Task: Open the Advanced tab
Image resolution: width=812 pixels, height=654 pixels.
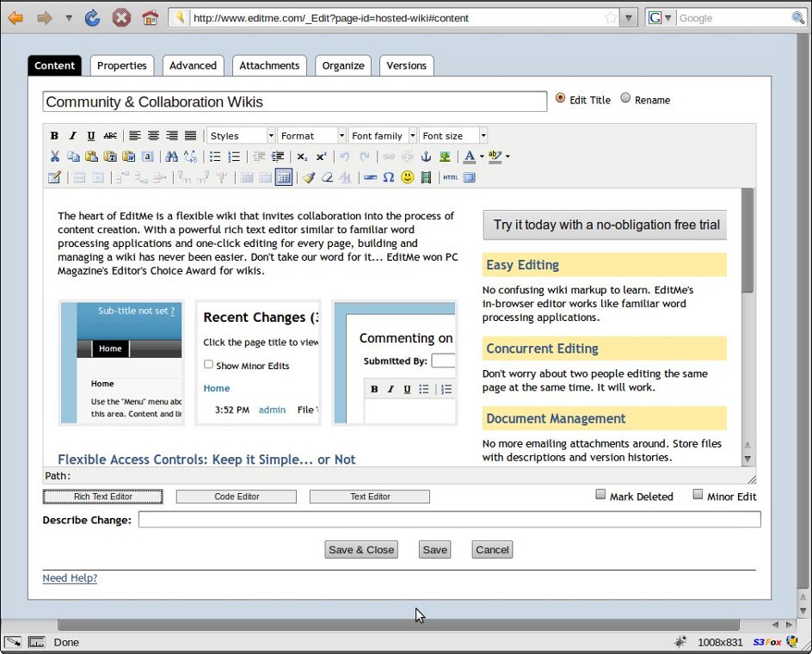Action: [x=194, y=65]
